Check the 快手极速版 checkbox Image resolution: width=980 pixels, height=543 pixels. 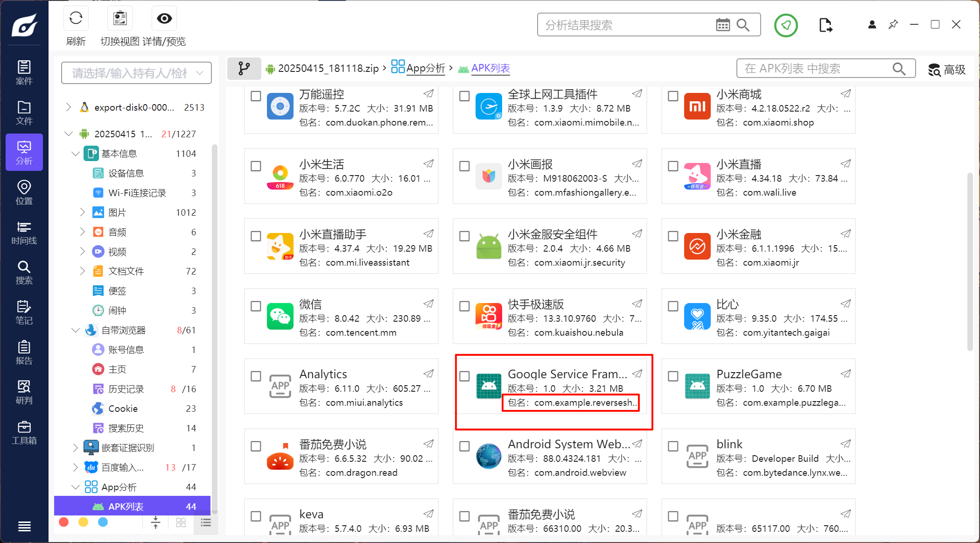point(464,306)
